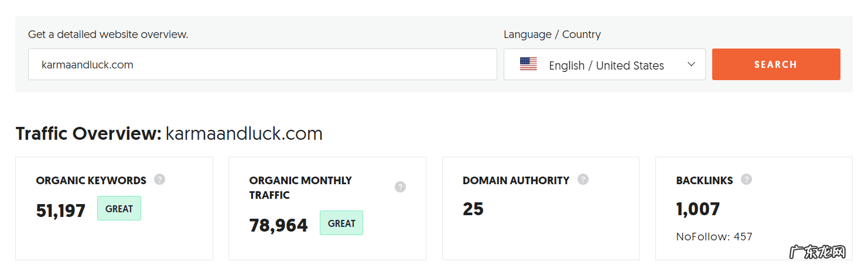Show the Backlinks help icon info
868x269 pixels.
pyautogui.click(x=746, y=180)
